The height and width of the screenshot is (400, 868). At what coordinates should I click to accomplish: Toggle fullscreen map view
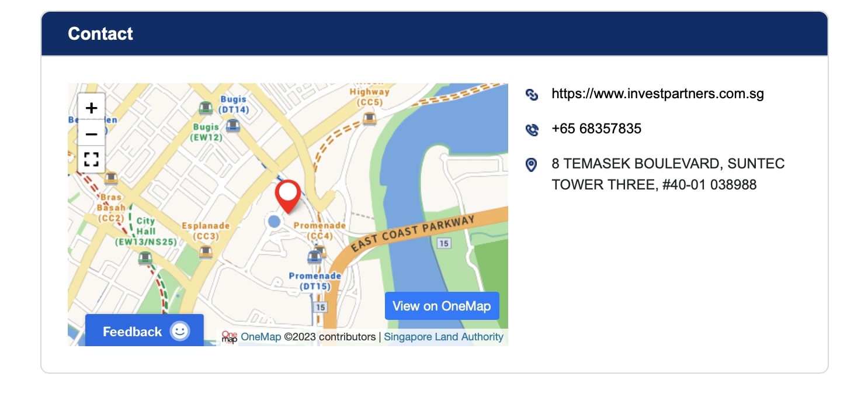pos(91,160)
